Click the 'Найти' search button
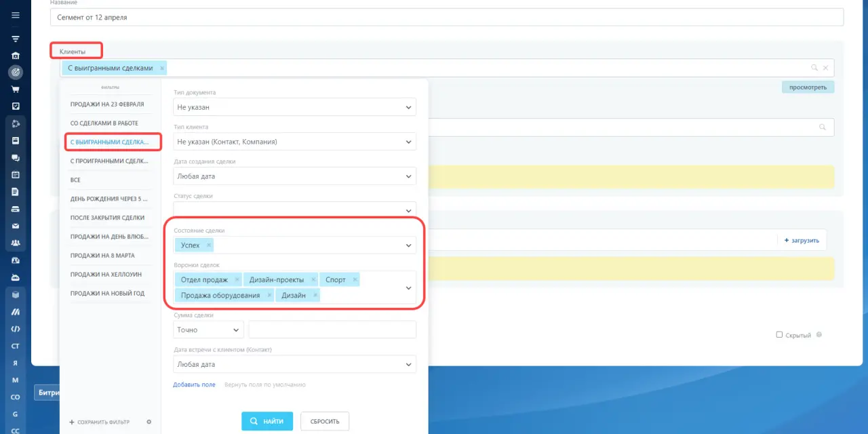Image resolution: width=868 pixels, height=434 pixels. click(x=267, y=421)
